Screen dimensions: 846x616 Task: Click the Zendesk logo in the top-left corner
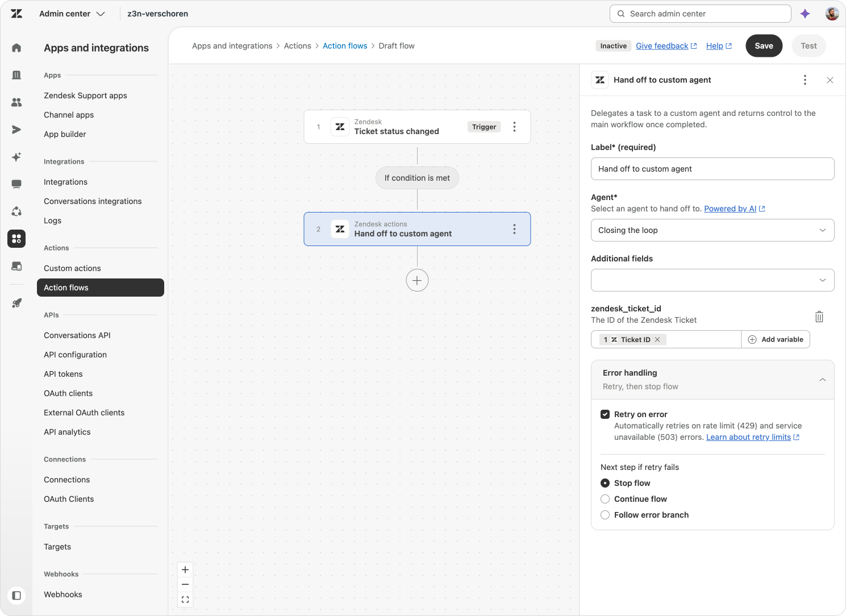click(x=16, y=14)
